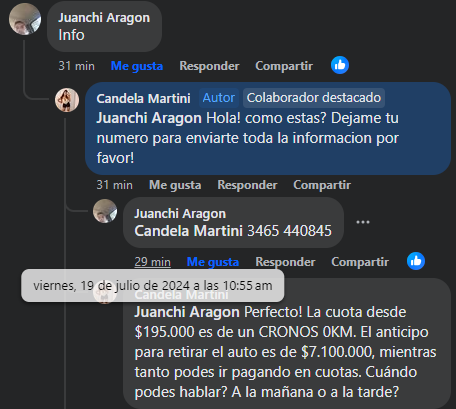
Task: Open the like reaction icon on the phone number comment
Action: [416, 261]
